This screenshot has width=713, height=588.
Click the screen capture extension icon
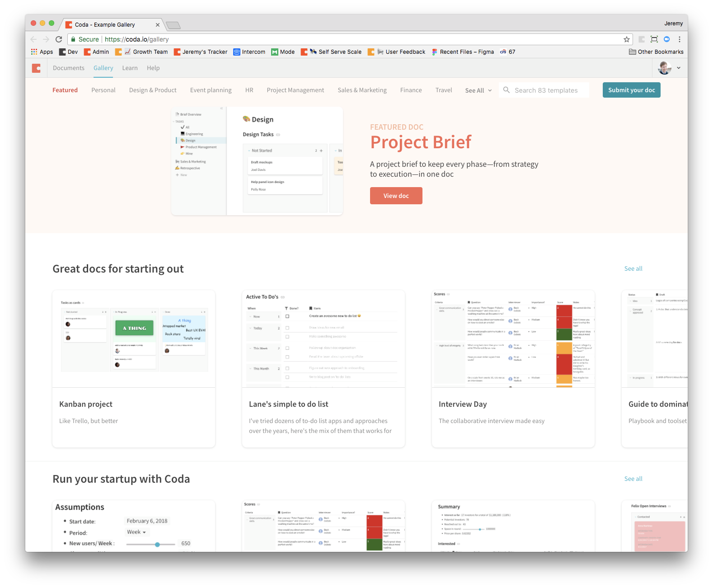(x=654, y=39)
